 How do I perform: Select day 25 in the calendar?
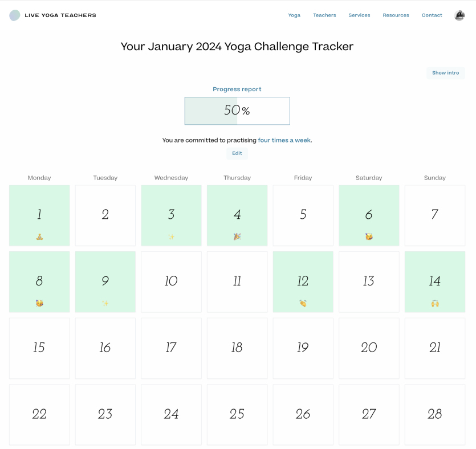237,415
